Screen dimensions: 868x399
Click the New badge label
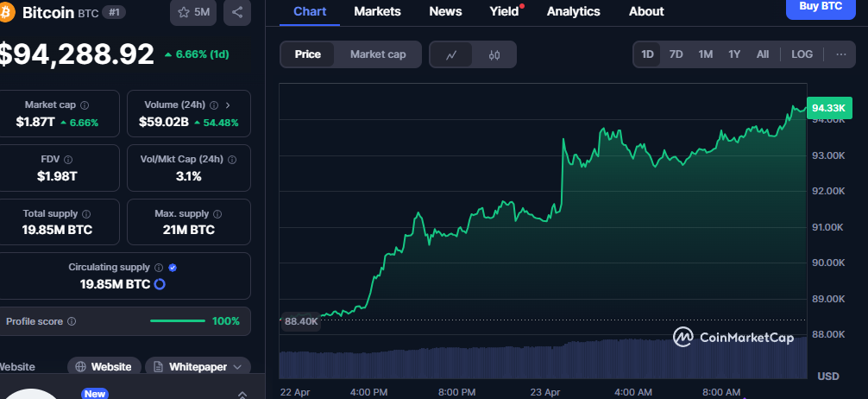pos(95,394)
